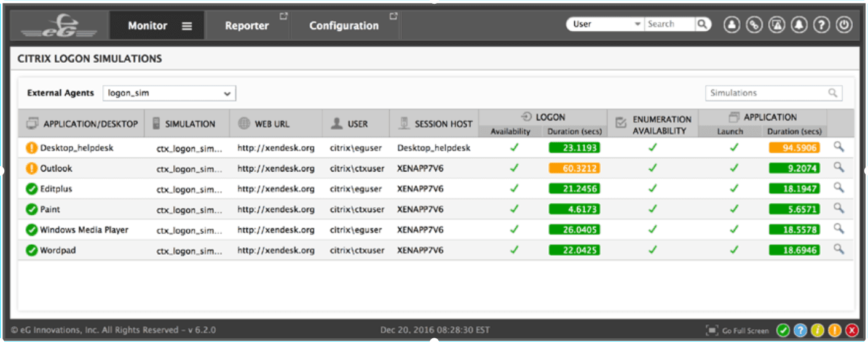Viewport: 868px width, 342px height.
Task: Click the SESSION HOST column header
Action: pos(435,124)
